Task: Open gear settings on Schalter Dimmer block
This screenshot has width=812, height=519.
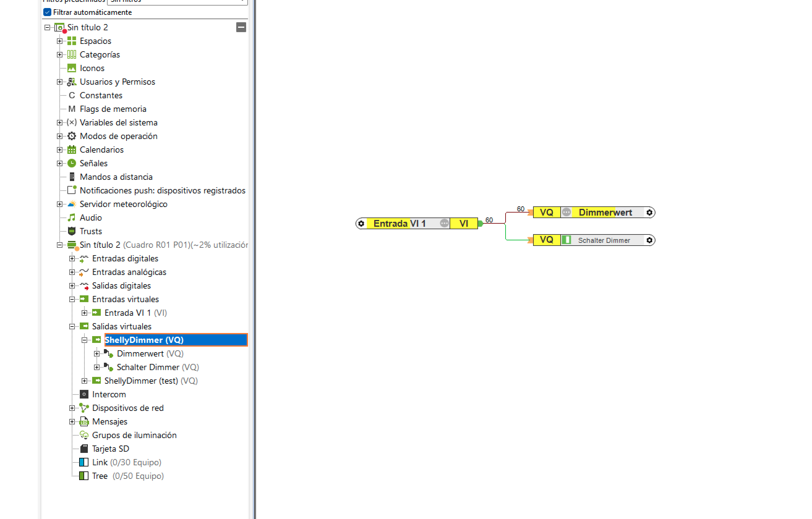Action: 649,240
